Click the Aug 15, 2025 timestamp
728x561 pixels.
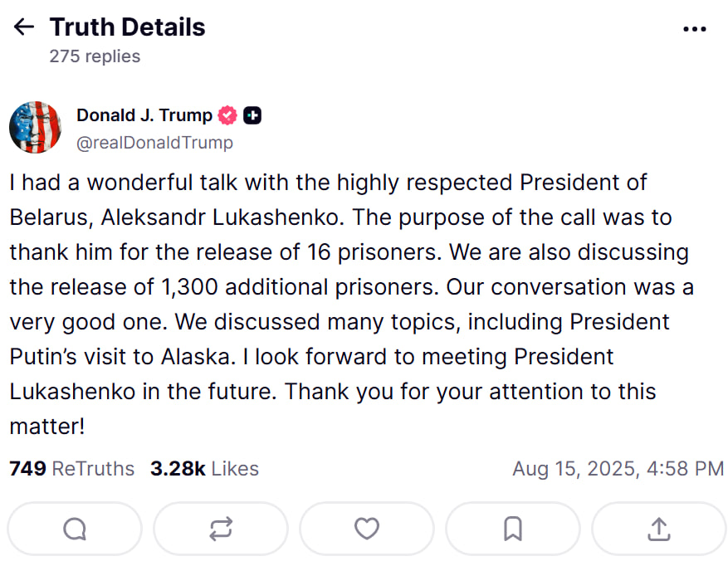pyautogui.click(x=618, y=469)
